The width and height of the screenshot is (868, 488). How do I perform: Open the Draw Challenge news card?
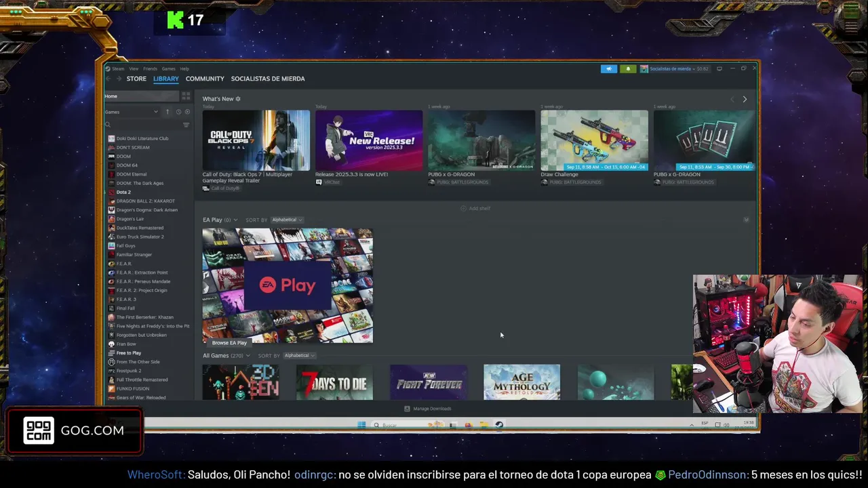[594, 140]
